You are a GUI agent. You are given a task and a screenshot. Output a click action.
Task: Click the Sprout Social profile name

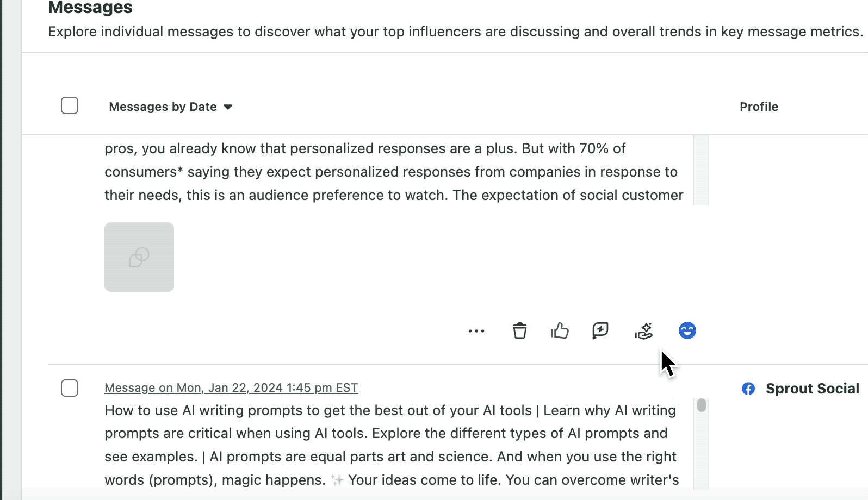(x=812, y=389)
